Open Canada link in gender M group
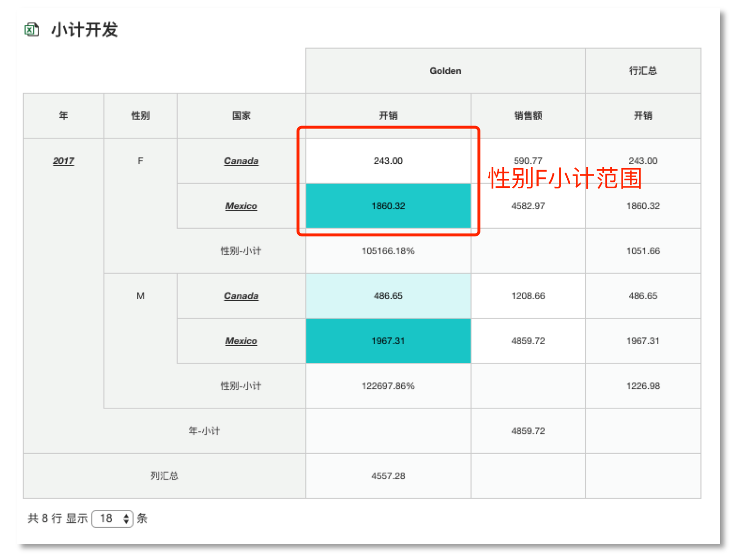Screen dimensions: 752x560 241,296
